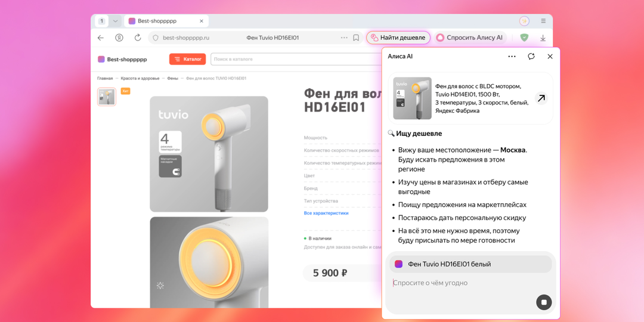Close the Alice AI panel
Image resolution: width=644 pixels, height=322 pixels.
tap(550, 56)
